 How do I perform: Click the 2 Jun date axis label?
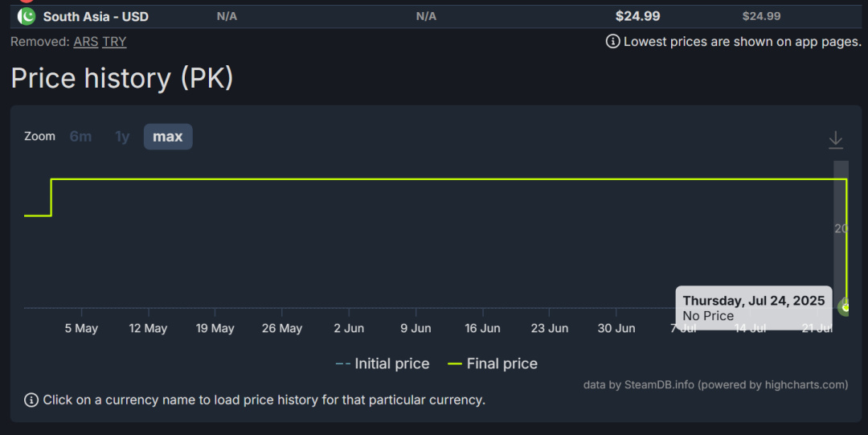(x=349, y=328)
